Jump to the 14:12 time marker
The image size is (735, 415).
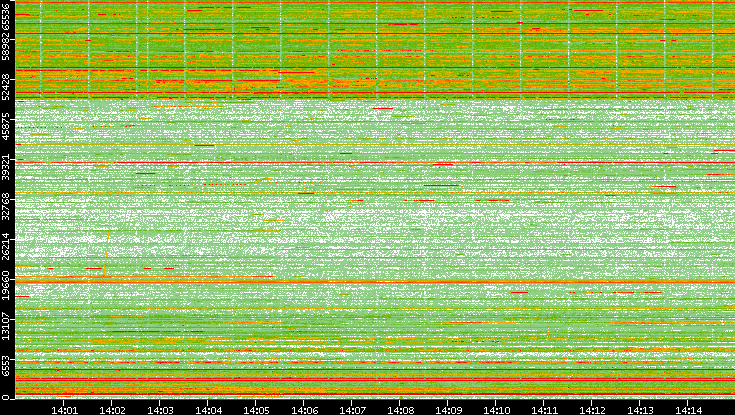coord(592,409)
